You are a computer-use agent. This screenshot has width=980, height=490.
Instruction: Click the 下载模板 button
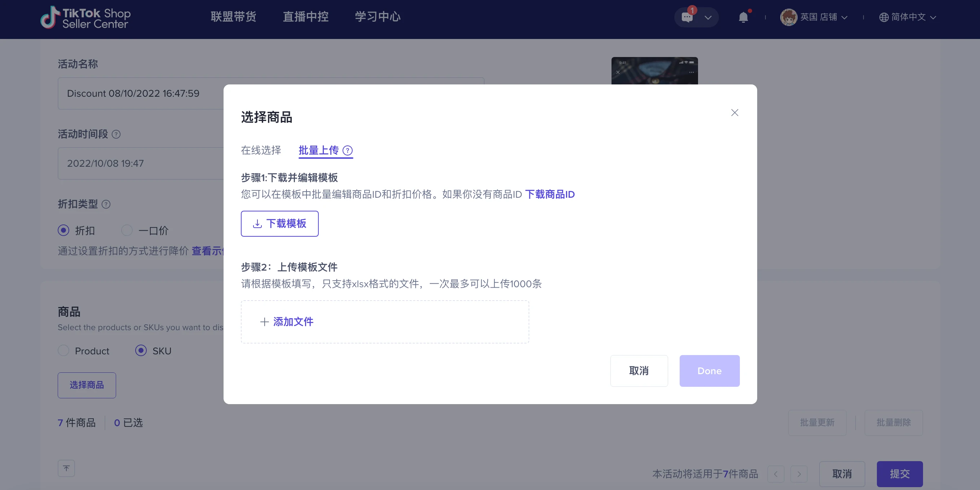(x=280, y=223)
